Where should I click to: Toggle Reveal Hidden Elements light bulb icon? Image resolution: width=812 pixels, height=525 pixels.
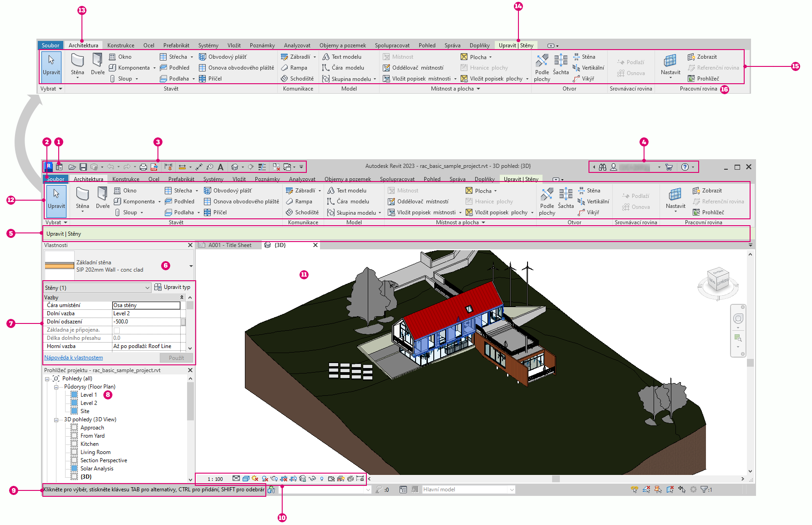tap(322, 479)
